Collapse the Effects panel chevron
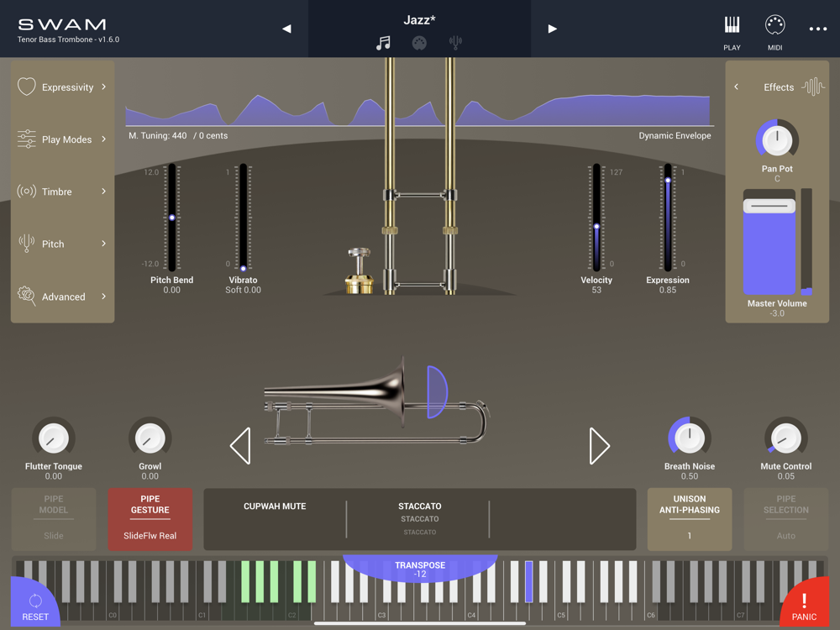 [x=736, y=87]
